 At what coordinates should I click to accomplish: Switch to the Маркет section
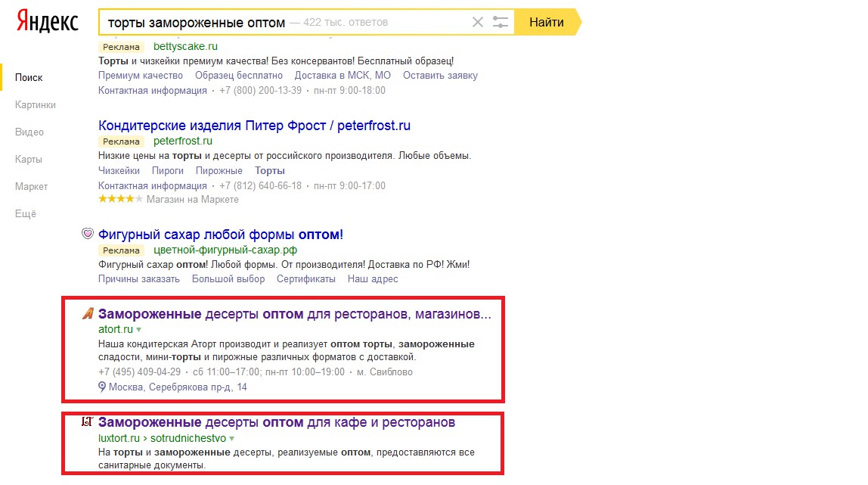click(x=31, y=186)
